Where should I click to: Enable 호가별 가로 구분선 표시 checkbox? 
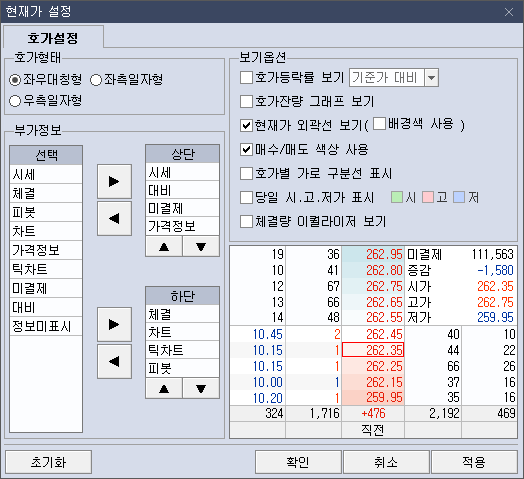click(246, 173)
